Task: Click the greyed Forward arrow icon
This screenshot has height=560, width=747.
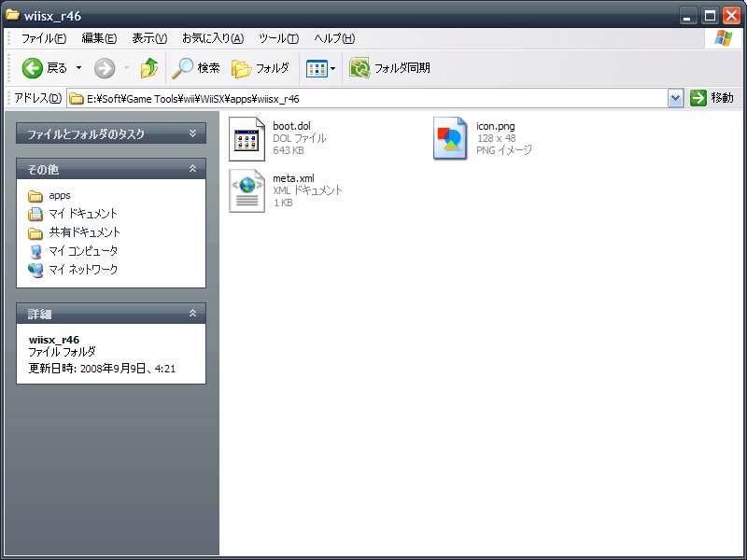Action: coord(105,68)
